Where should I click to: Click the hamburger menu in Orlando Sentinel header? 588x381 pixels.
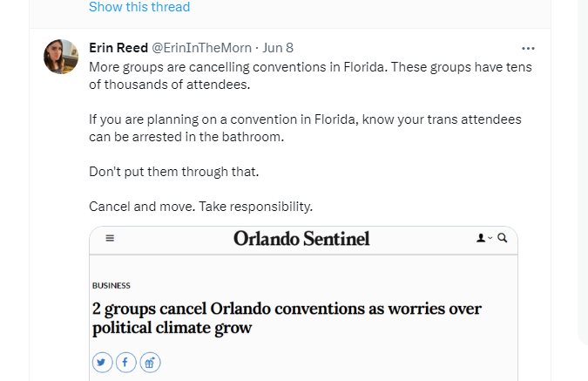pyautogui.click(x=110, y=237)
